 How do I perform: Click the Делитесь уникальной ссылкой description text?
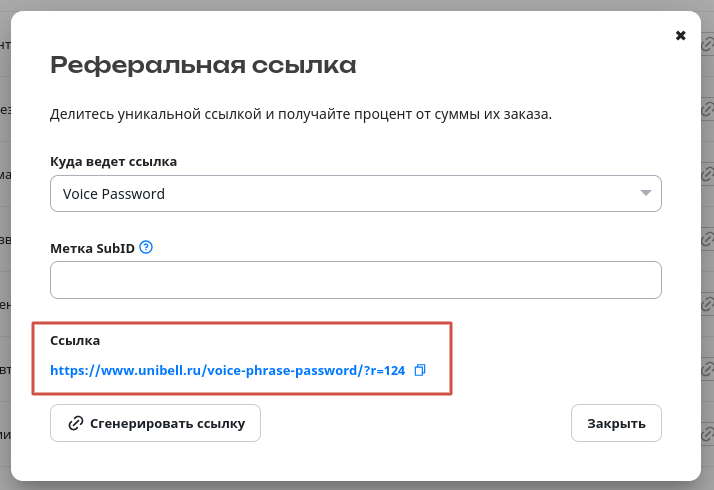[301, 114]
